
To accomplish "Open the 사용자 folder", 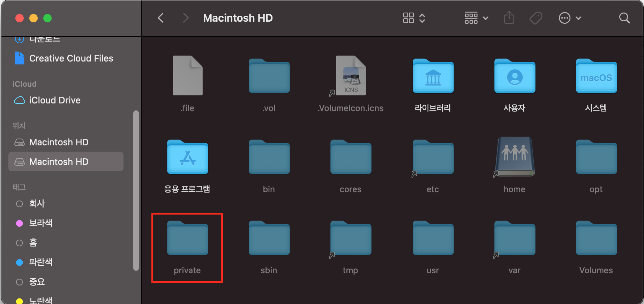I will click(515, 75).
